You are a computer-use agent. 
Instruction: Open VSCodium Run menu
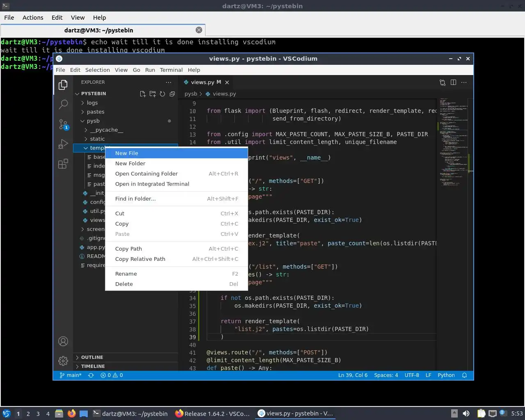click(150, 70)
